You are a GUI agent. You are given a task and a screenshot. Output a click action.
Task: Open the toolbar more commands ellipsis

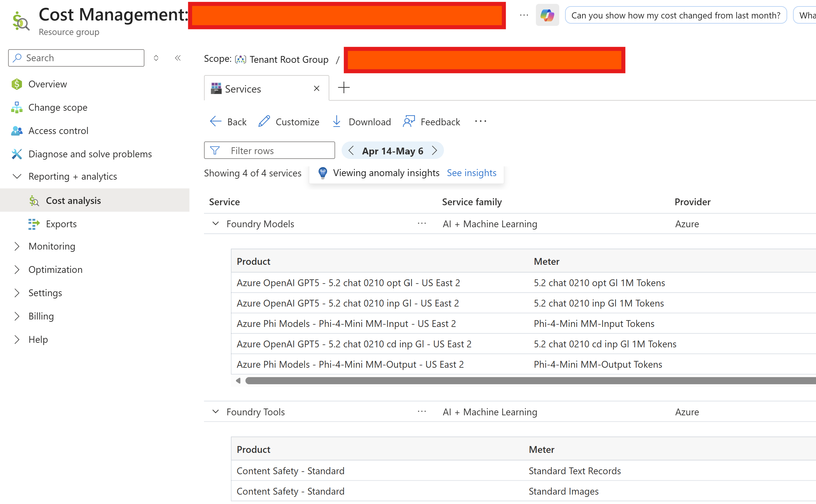[481, 121]
